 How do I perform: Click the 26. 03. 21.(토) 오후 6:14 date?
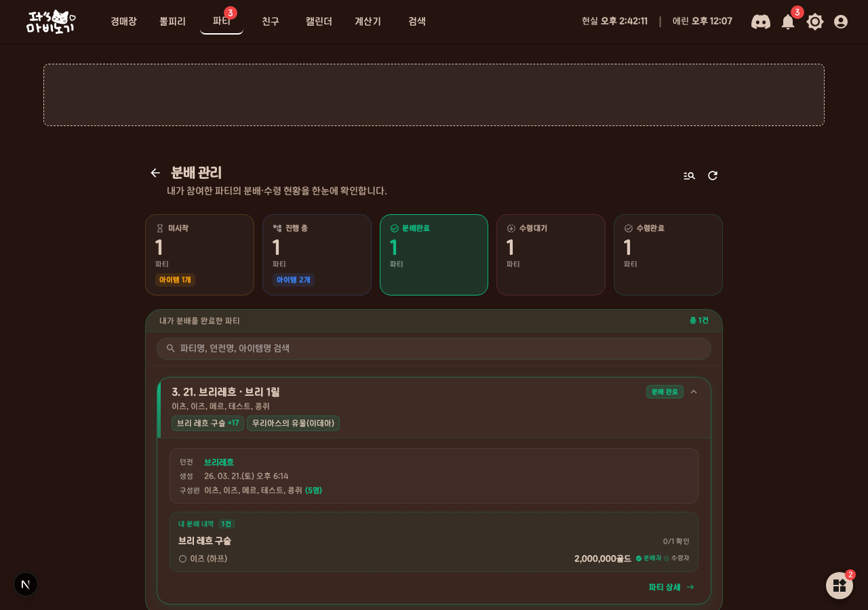click(246, 476)
